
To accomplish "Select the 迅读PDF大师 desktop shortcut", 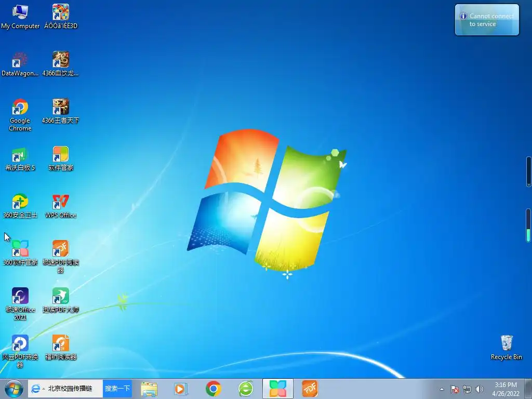I will point(61,301).
